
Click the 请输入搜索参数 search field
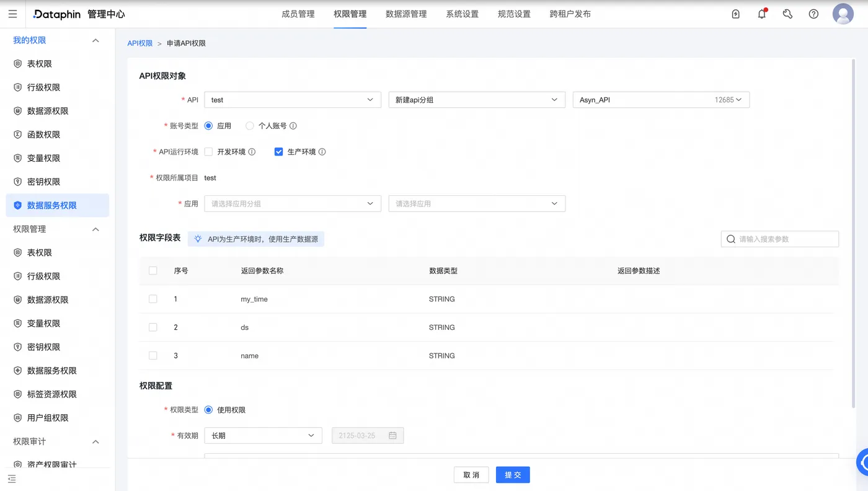[780, 239]
